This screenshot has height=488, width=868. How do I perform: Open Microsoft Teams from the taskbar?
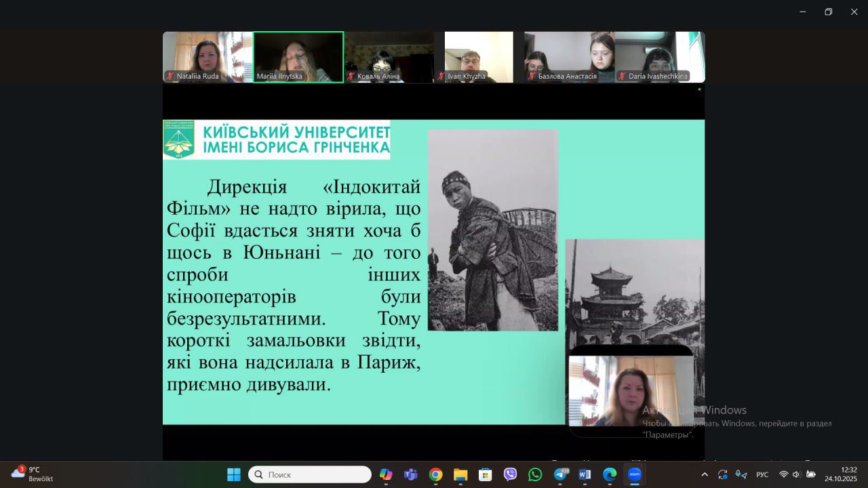pos(410,474)
